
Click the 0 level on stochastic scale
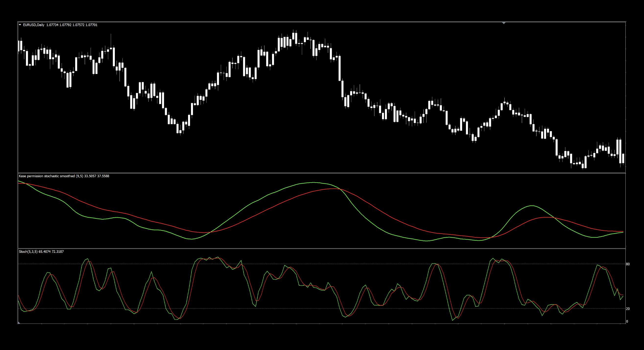point(627,322)
